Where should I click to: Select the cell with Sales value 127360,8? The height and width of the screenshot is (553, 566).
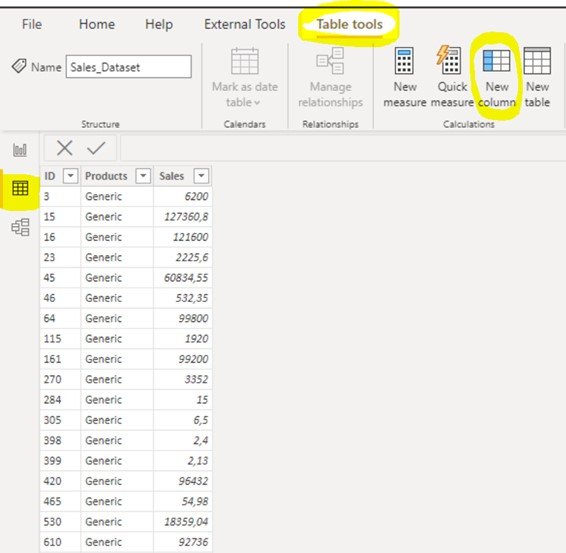[183, 217]
